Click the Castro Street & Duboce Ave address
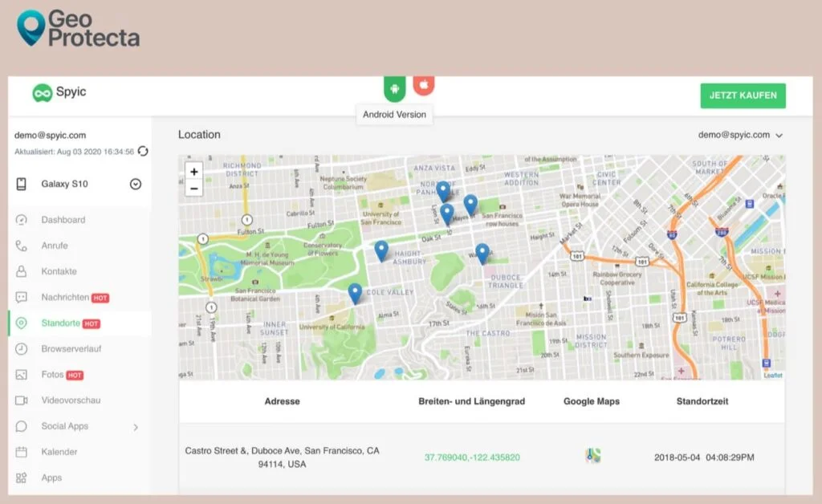Screen dimensions: 822x504 tap(282, 457)
